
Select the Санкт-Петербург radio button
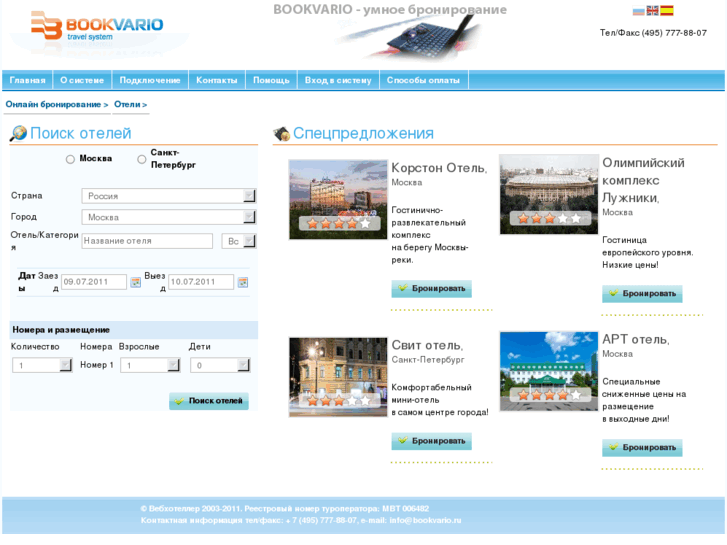click(x=141, y=159)
